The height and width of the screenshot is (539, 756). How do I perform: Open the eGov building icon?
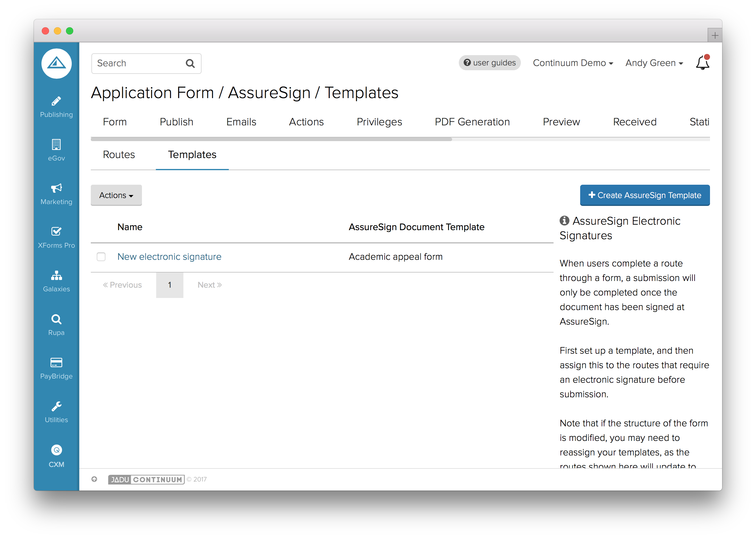pos(56,145)
